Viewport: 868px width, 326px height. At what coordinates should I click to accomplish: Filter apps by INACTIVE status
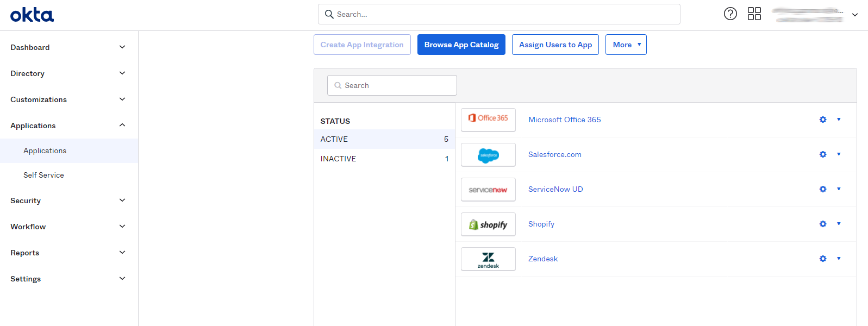[x=384, y=159]
